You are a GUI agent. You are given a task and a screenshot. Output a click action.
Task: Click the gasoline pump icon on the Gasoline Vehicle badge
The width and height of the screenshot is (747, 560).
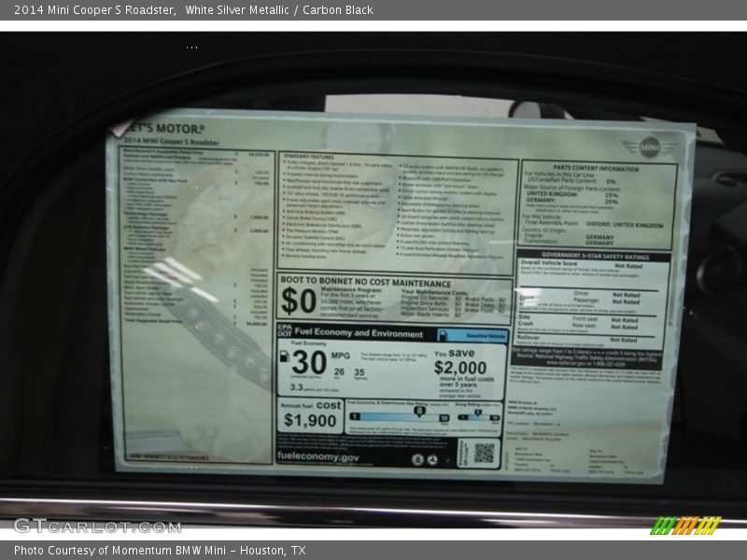coord(444,334)
